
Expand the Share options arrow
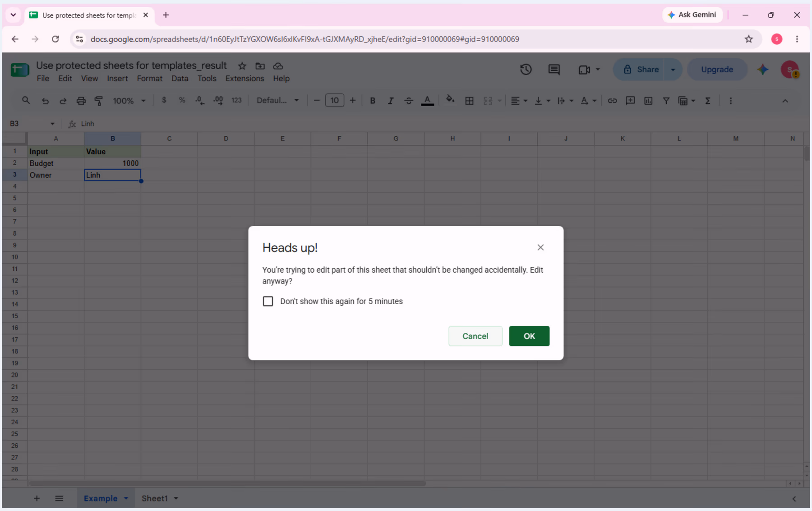[x=673, y=70]
